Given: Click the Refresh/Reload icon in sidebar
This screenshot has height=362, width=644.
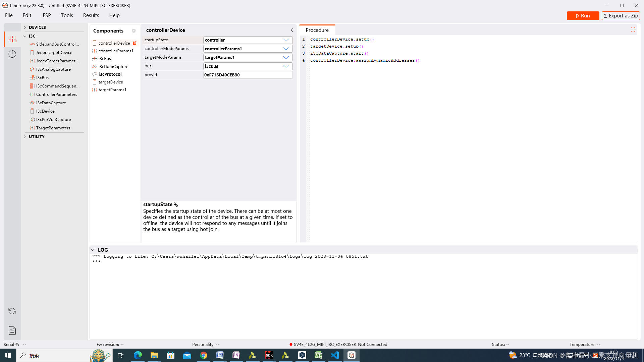Looking at the screenshot, I should pyautogui.click(x=12, y=311).
